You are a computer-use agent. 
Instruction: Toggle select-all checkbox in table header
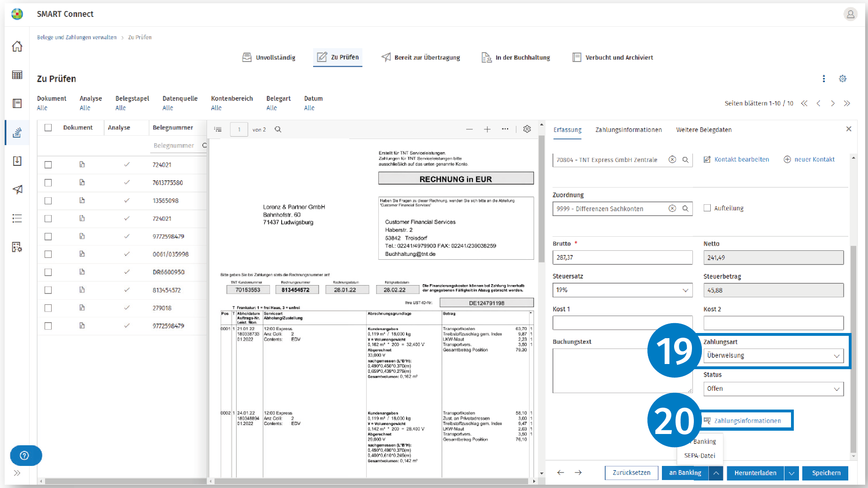point(48,127)
